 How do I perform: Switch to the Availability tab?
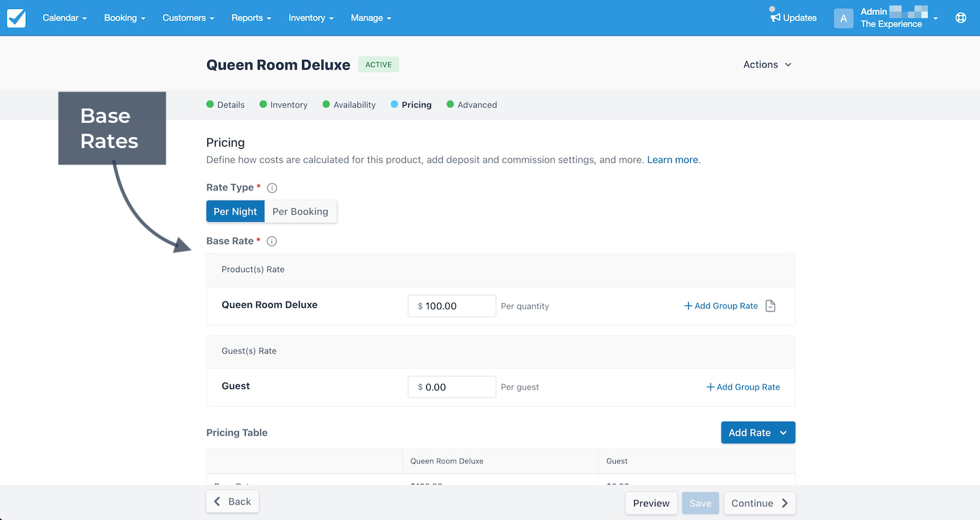pos(349,104)
